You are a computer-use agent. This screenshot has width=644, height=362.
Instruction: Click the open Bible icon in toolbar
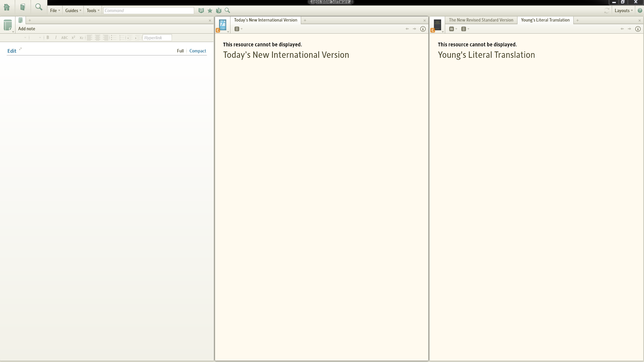point(219,11)
